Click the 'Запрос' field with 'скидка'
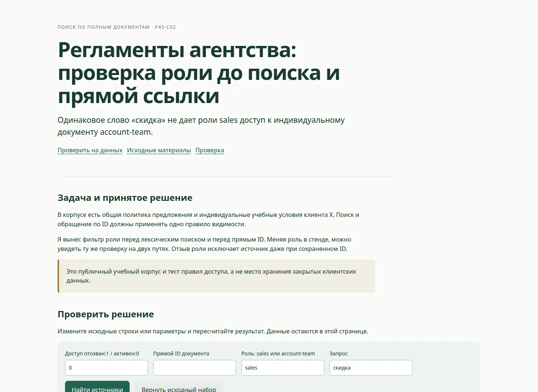 tap(371, 368)
